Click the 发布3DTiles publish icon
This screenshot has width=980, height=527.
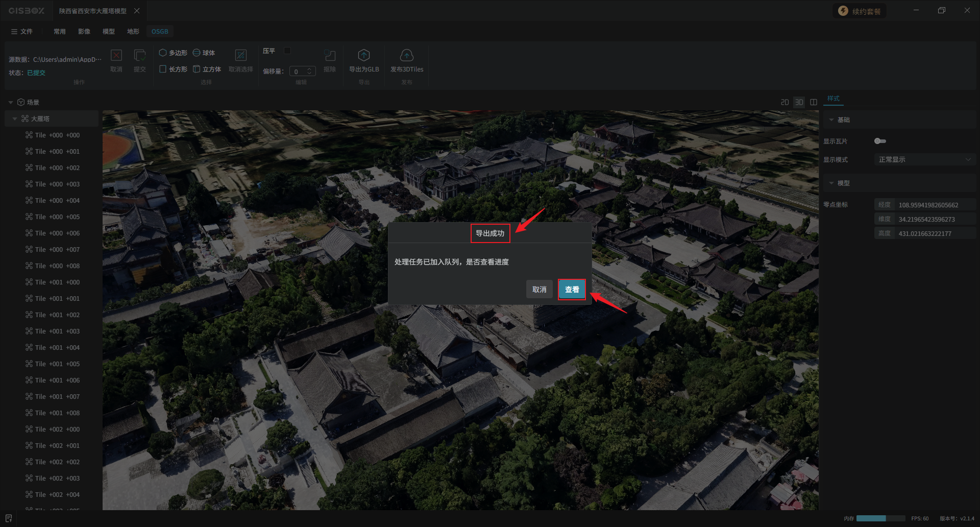(x=406, y=55)
